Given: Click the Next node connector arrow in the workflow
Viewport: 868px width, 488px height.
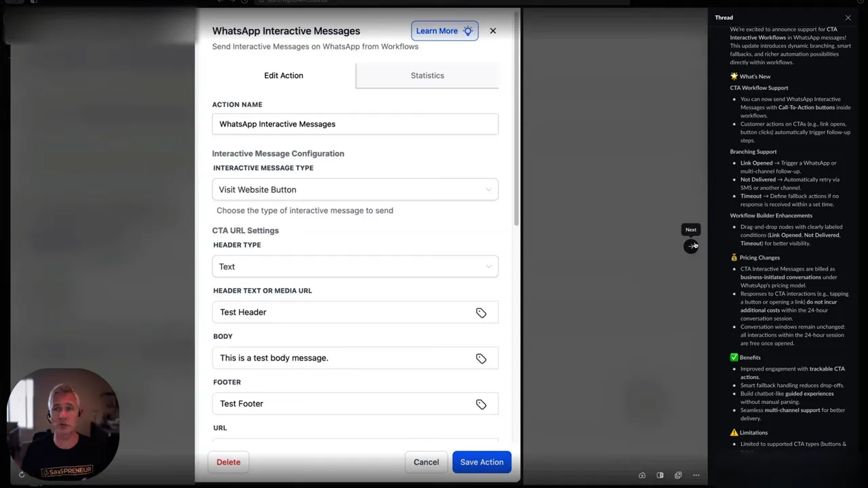Looking at the screenshot, I should pos(692,246).
